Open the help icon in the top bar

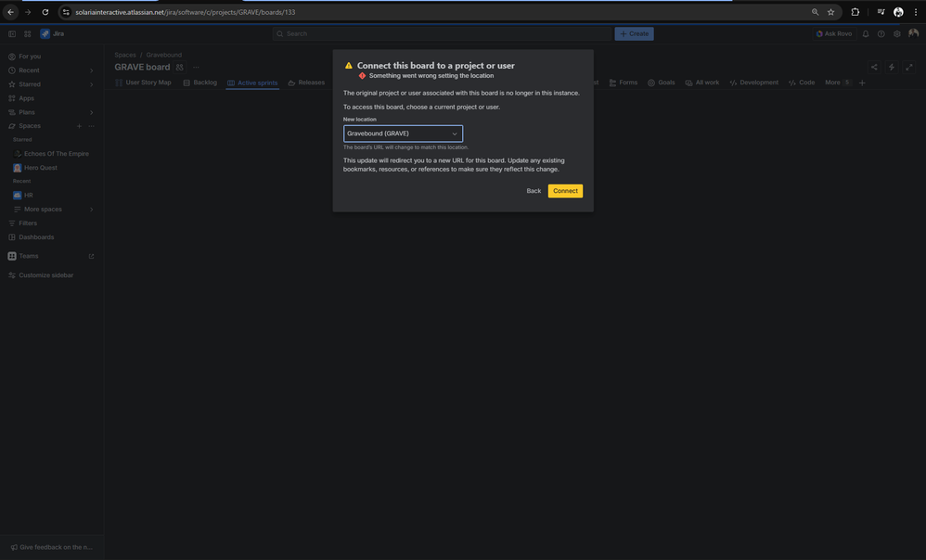(879, 32)
